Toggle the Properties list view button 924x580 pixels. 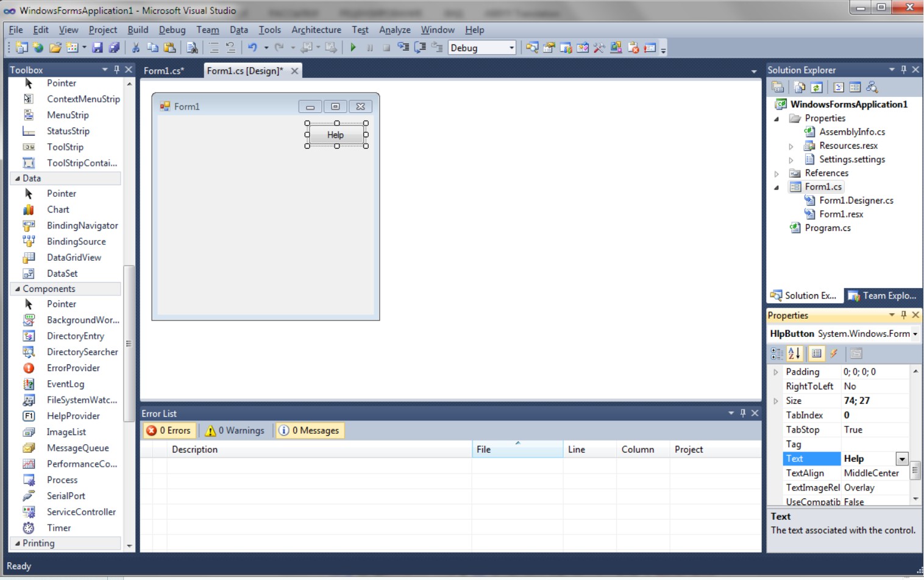(x=817, y=353)
